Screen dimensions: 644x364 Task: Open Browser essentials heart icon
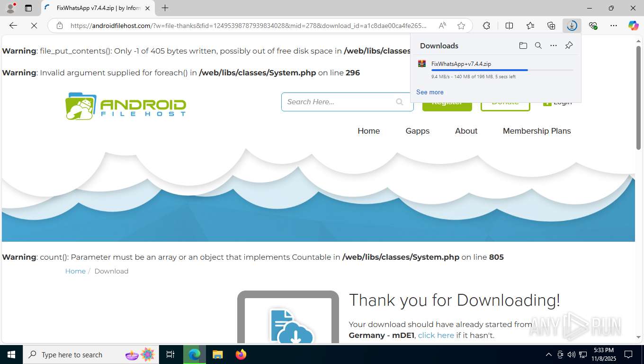[593, 26]
